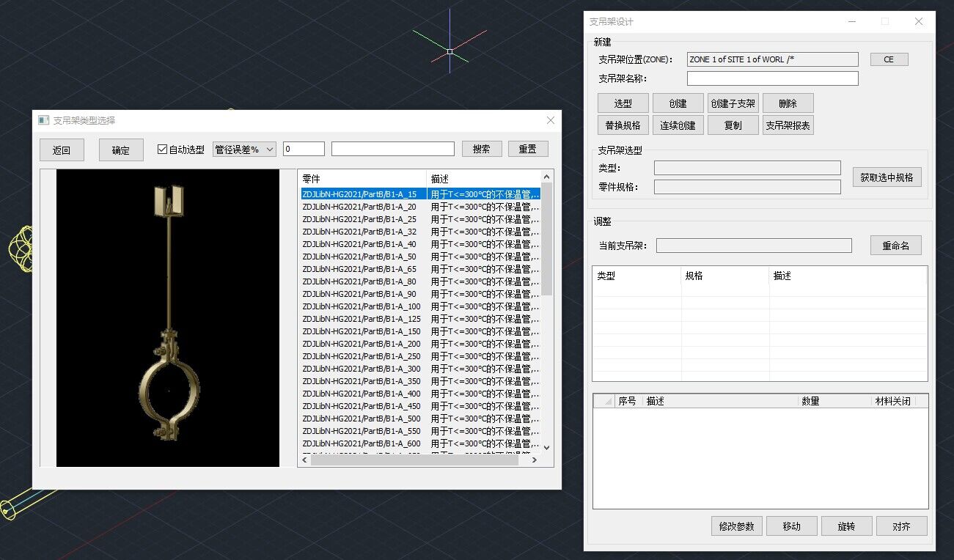Click the 获取选中规格 button
This screenshot has width=954, height=560.
[x=887, y=177]
